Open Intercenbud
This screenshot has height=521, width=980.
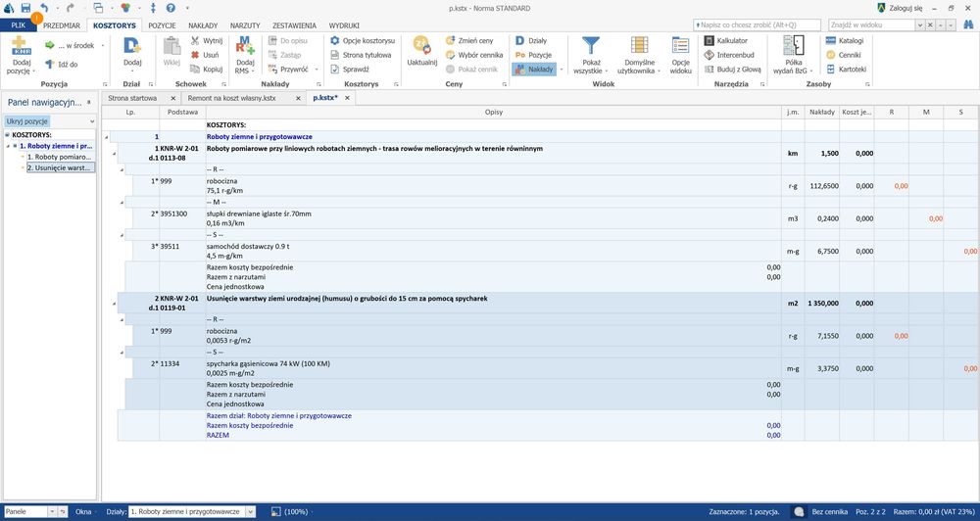click(729, 55)
